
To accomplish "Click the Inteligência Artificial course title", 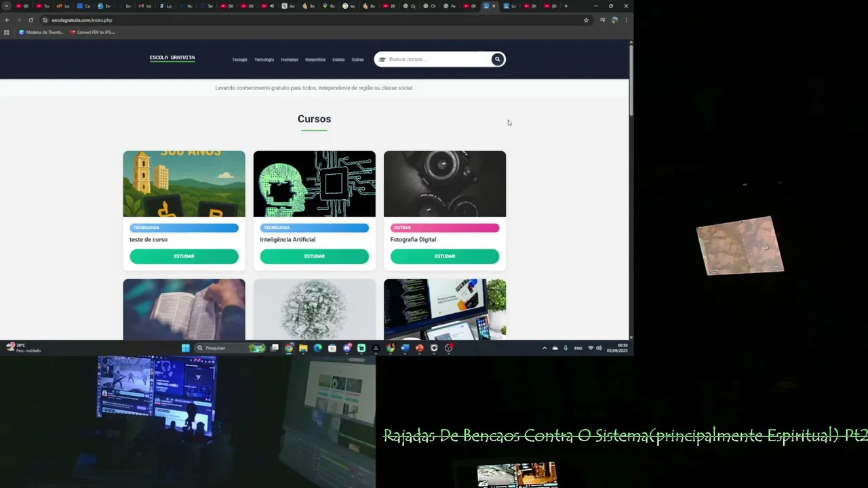I will [288, 239].
